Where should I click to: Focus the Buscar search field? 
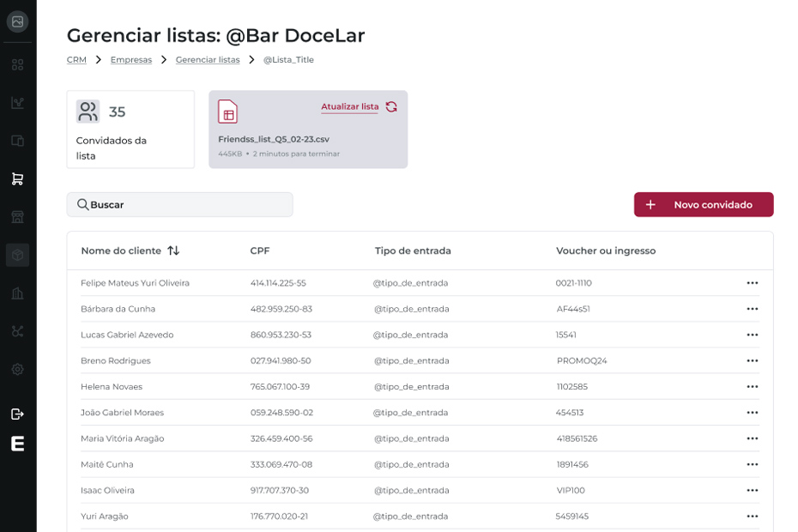pos(179,205)
